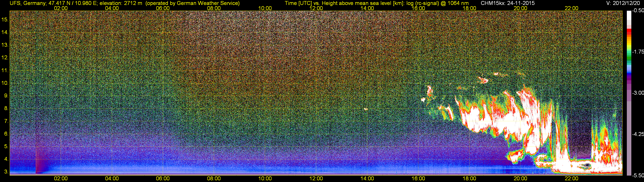The height and width of the screenshot is (182, 644).
Task: Click the '4.' km height axis label
Action: pos(6,159)
